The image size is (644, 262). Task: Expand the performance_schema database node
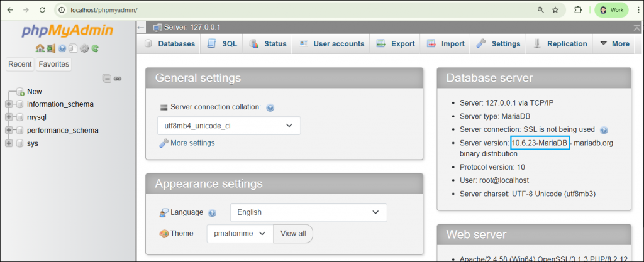point(9,131)
